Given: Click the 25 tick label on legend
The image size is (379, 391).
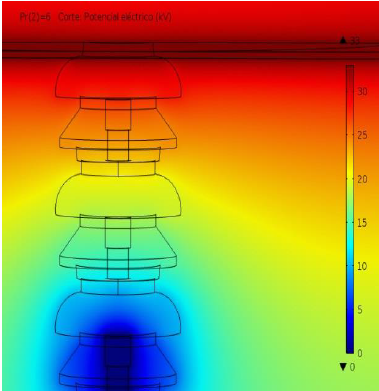Looking at the screenshot, I should tap(362, 135).
